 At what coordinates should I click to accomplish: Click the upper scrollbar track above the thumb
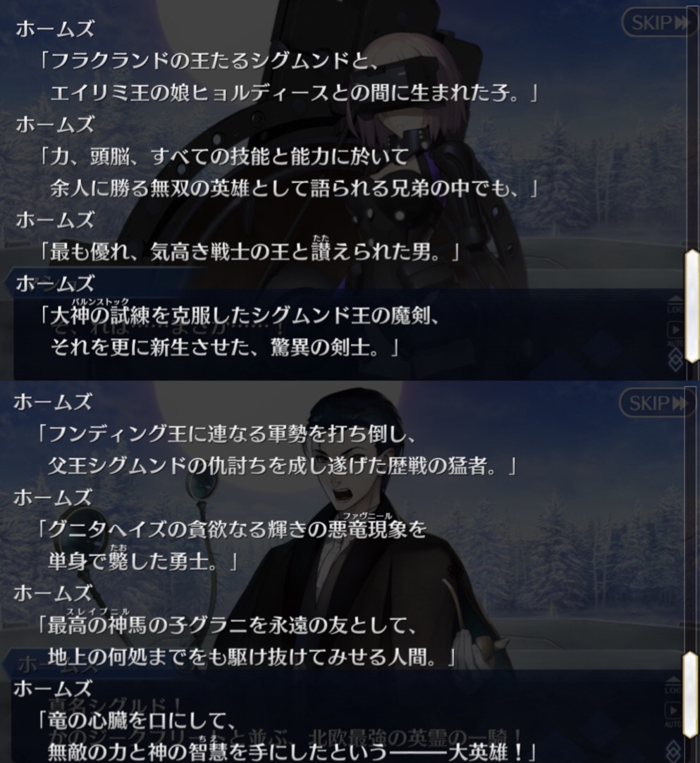tap(692, 129)
